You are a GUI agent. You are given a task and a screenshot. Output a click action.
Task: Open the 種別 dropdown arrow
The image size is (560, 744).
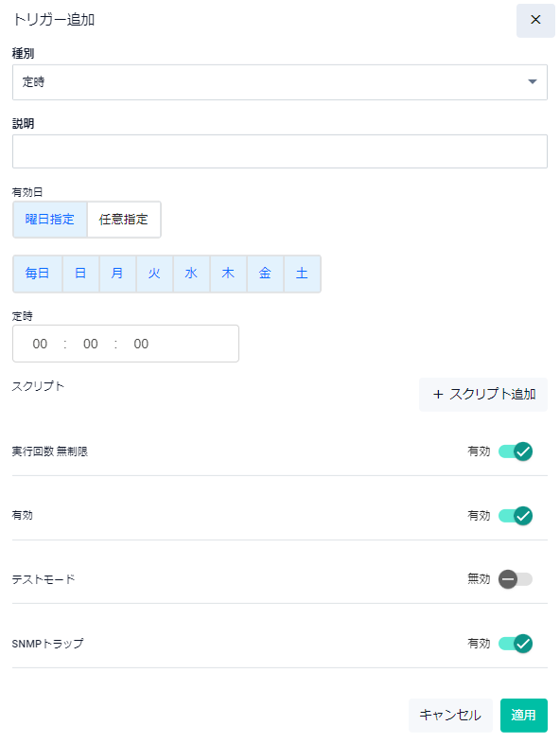[532, 81]
